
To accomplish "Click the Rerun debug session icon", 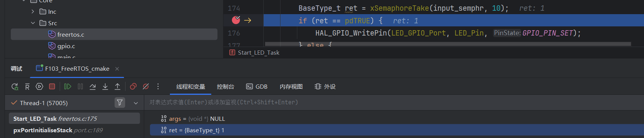I will coord(15,87).
